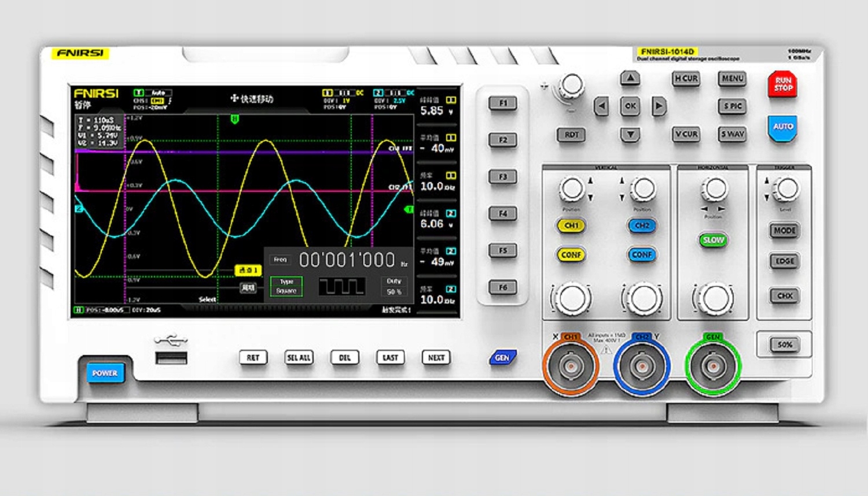The height and width of the screenshot is (496, 868).
Task: Push the F4 soft key
Action: tap(503, 214)
